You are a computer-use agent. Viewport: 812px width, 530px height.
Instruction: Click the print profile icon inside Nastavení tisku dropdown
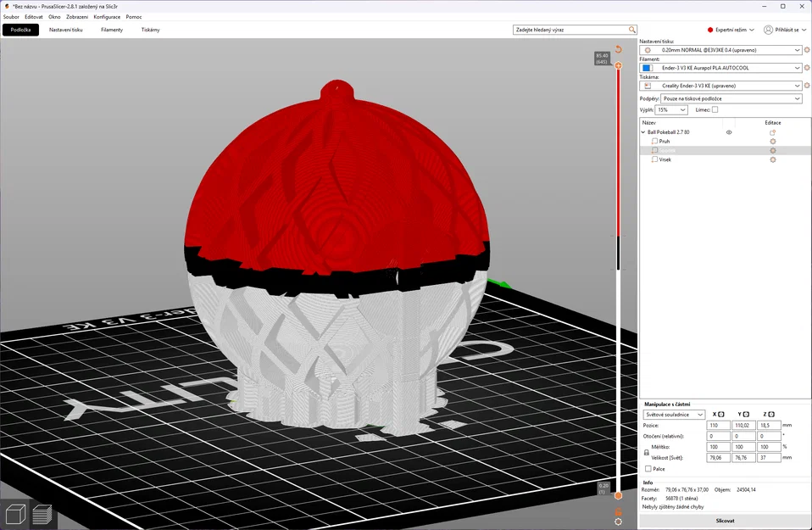648,50
